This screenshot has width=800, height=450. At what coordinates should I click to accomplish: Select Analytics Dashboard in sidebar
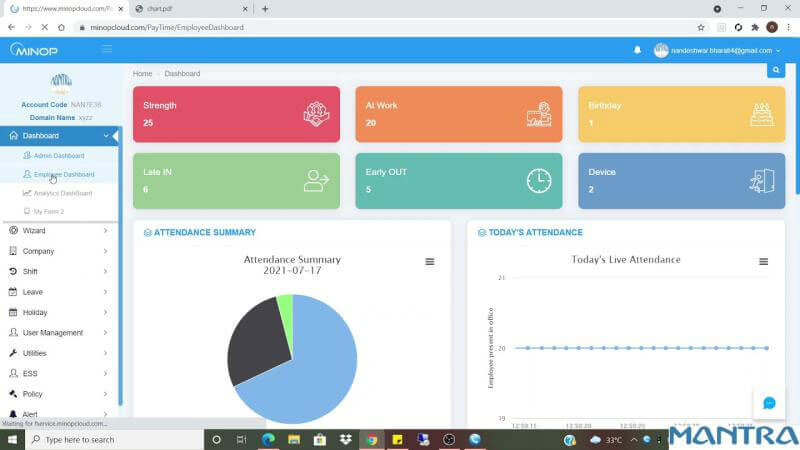pos(62,193)
